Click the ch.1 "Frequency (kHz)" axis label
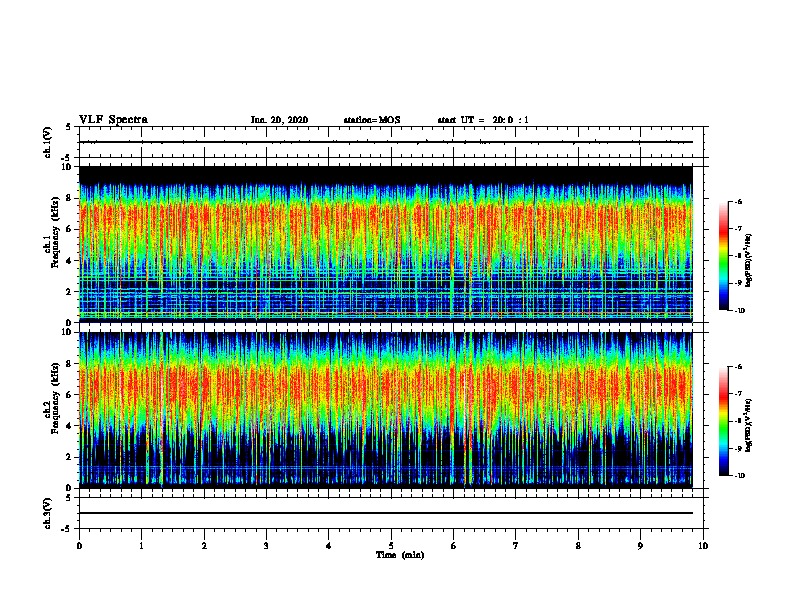 (x=55, y=232)
